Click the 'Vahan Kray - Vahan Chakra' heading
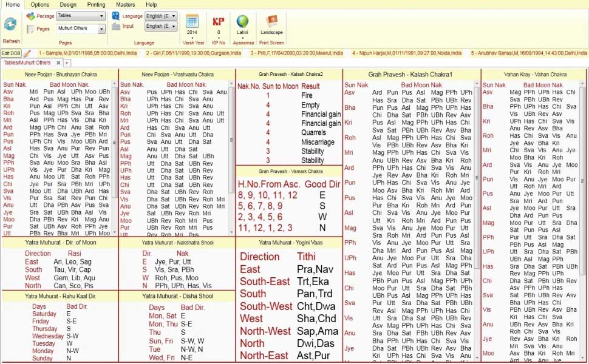Image resolution: width=589 pixels, height=364 pixels. [536, 74]
